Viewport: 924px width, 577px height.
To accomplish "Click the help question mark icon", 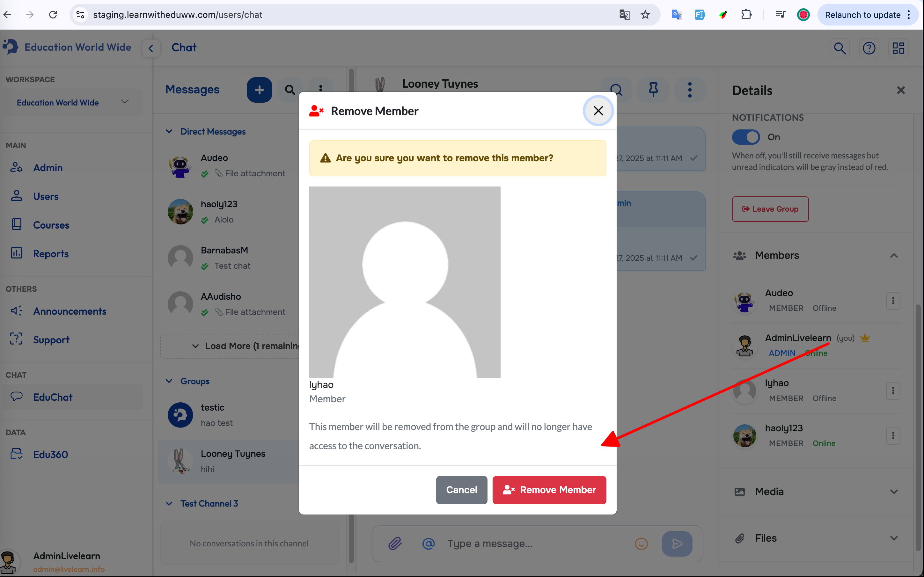I will (869, 48).
